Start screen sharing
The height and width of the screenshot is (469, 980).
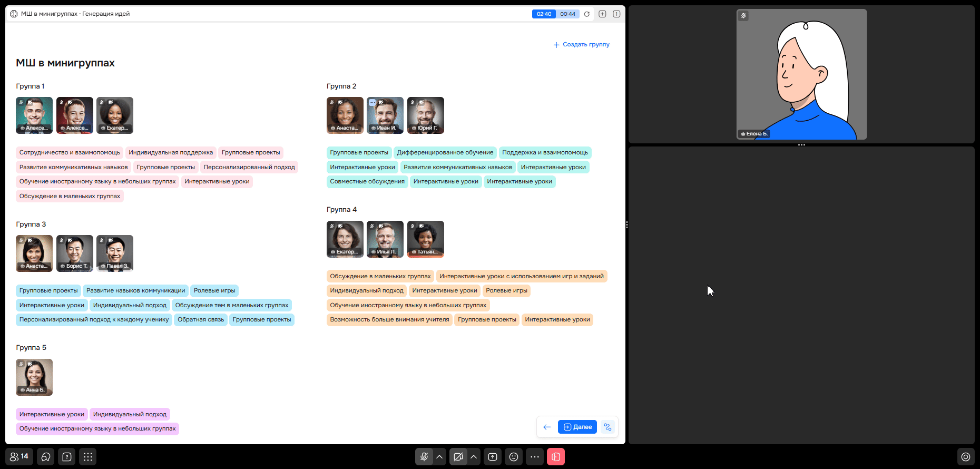pyautogui.click(x=493, y=457)
